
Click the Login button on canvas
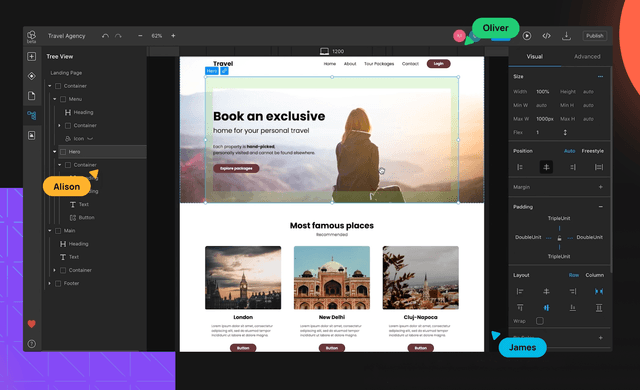[438, 64]
